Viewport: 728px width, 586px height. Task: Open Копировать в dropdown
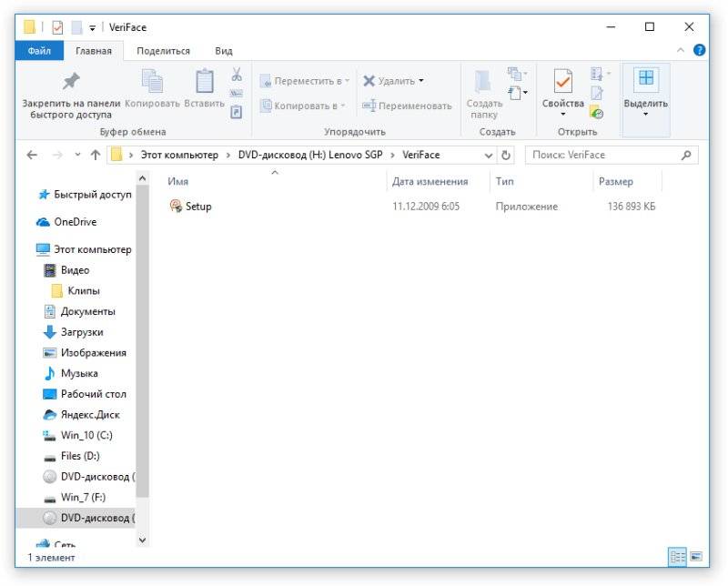click(303, 106)
